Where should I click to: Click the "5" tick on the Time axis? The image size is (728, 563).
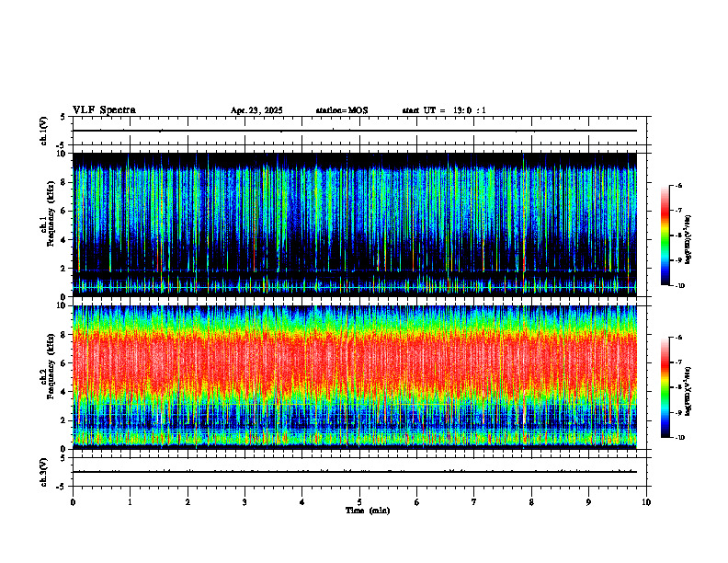359,502
